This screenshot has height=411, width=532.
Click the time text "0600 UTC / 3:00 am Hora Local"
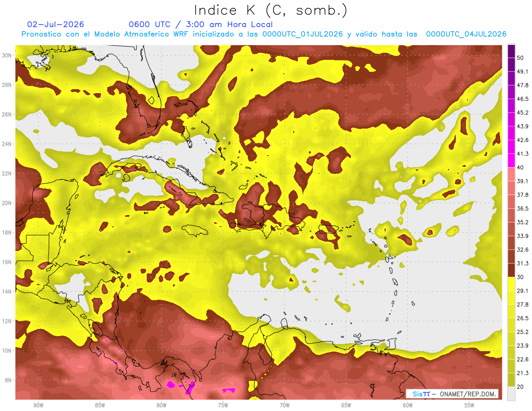(200, 24)
